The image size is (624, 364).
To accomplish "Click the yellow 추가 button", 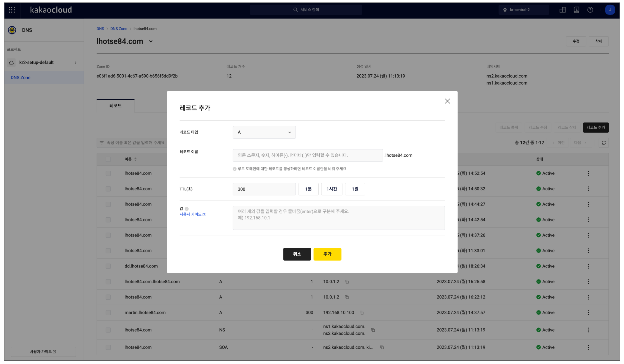I will (327, 254).
